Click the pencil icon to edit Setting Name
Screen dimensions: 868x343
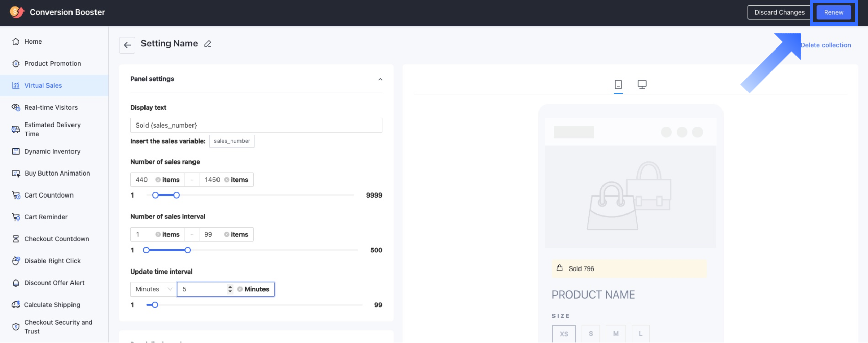208,44
